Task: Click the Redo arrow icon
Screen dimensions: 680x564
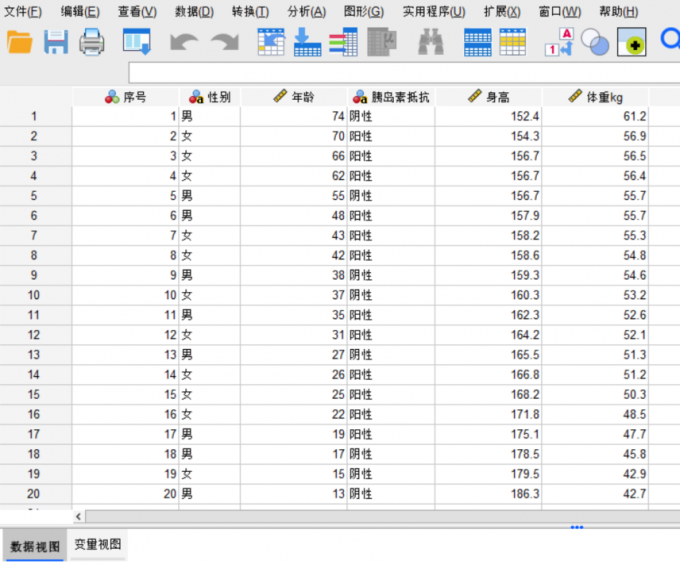Action: click(x=224, y=42)
